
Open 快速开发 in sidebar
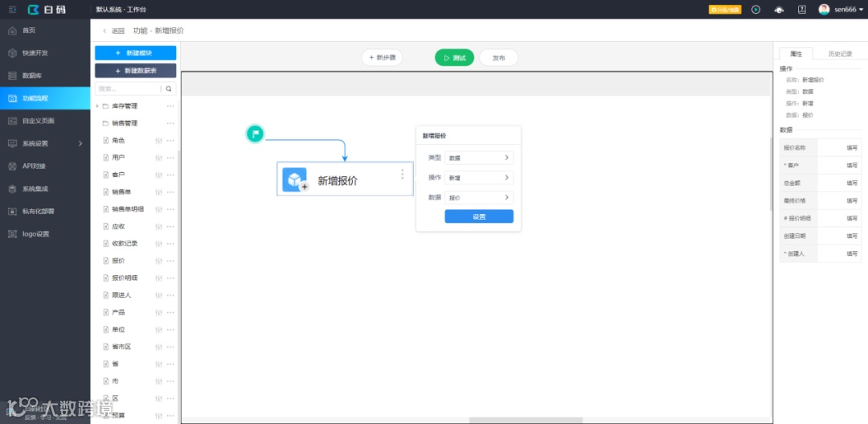45,53
